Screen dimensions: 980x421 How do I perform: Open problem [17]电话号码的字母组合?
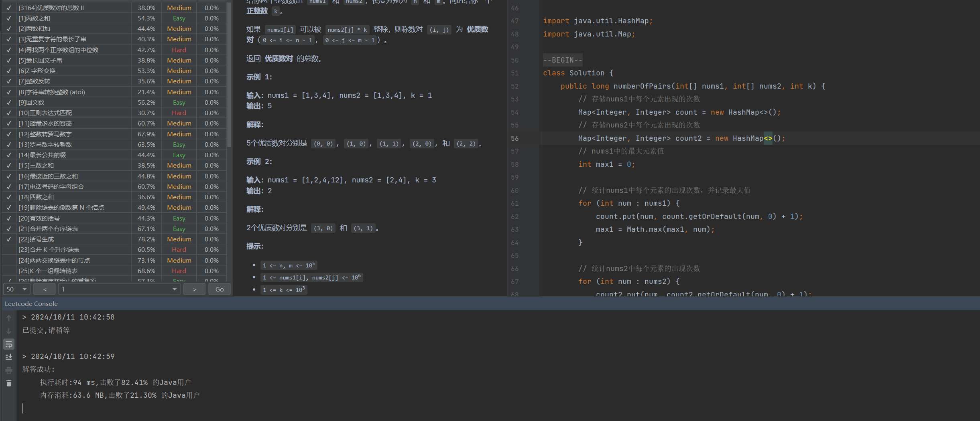(x=51, y=186)
